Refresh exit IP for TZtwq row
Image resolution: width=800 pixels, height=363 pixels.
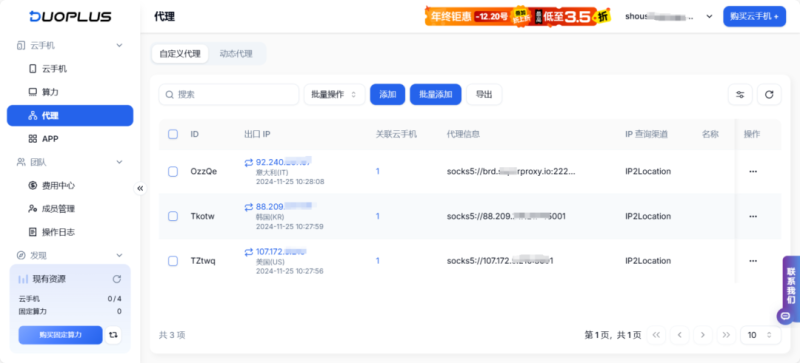[248, 252]
